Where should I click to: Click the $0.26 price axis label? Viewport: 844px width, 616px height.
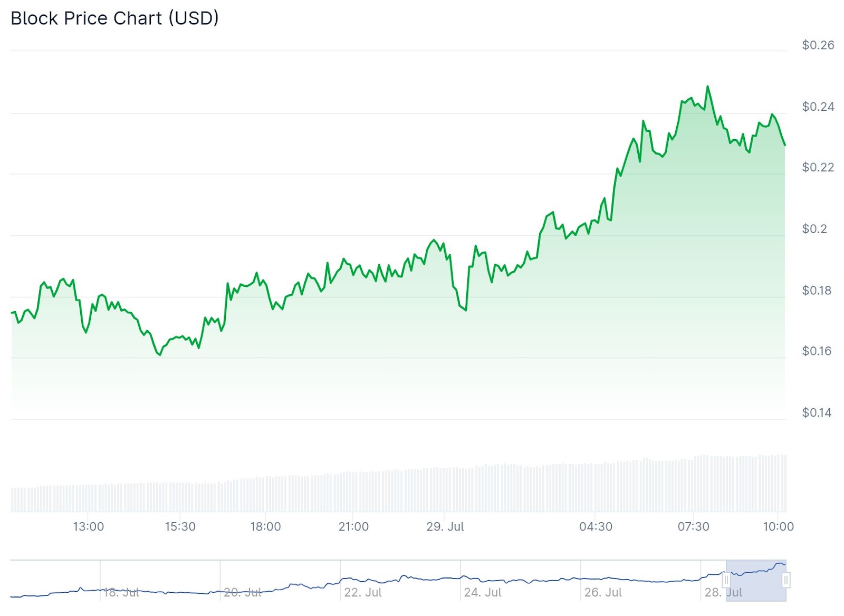818,45
